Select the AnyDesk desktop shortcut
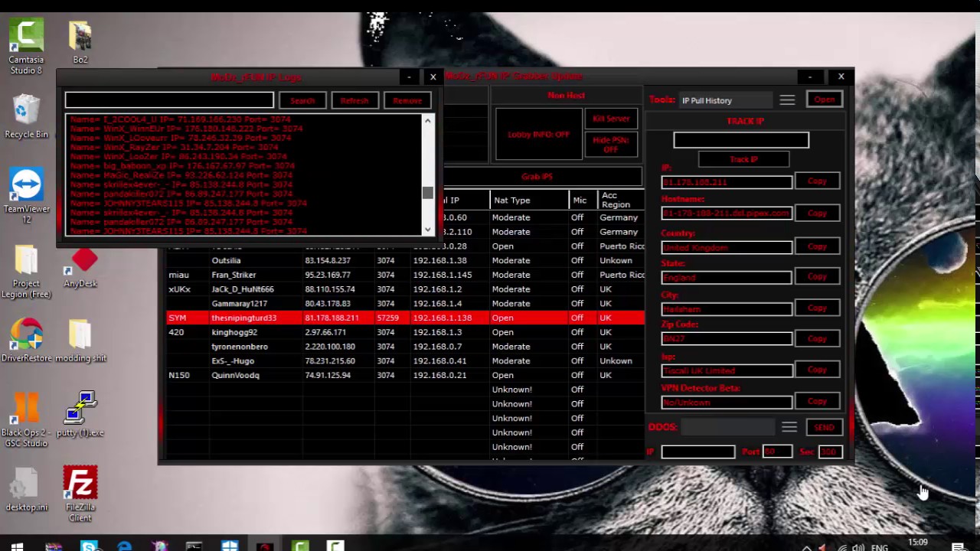 pyautogui.click(x=80, y=268)
